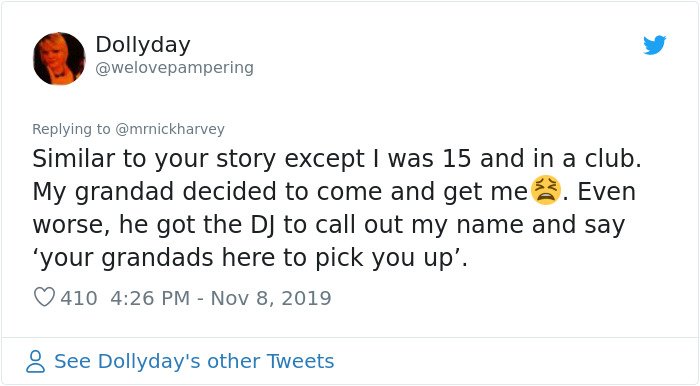
Task: Open the @mrnickharvey mention
Action: (170, 129)
